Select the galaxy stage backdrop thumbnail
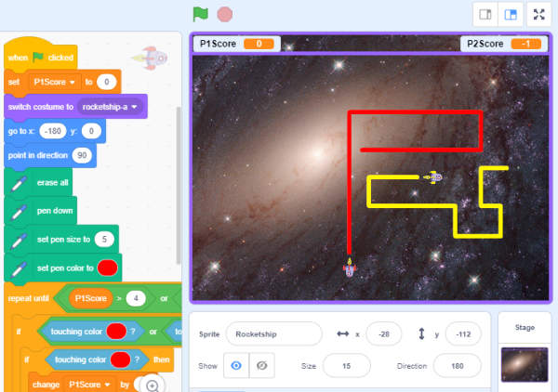Screen dimensions: 558x392 [x=525, y=364]
